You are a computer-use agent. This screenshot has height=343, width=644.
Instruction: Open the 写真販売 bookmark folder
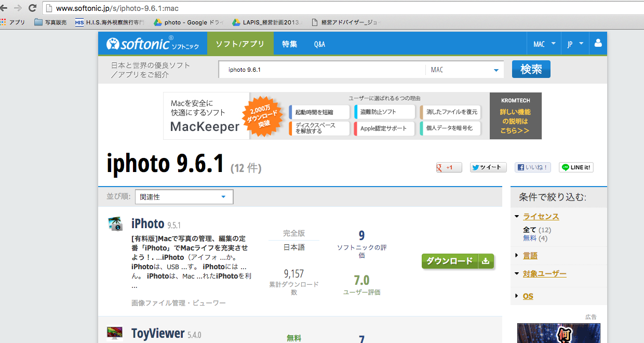coord(51,22)
